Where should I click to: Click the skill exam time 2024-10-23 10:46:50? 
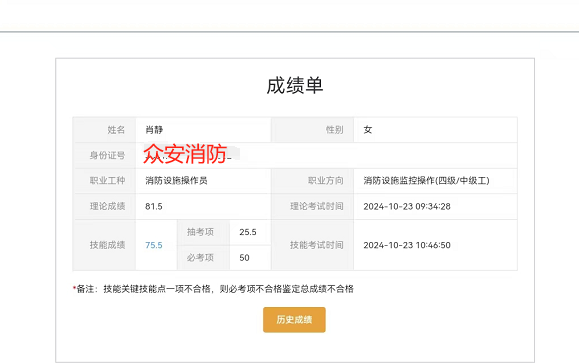(407, 245)
